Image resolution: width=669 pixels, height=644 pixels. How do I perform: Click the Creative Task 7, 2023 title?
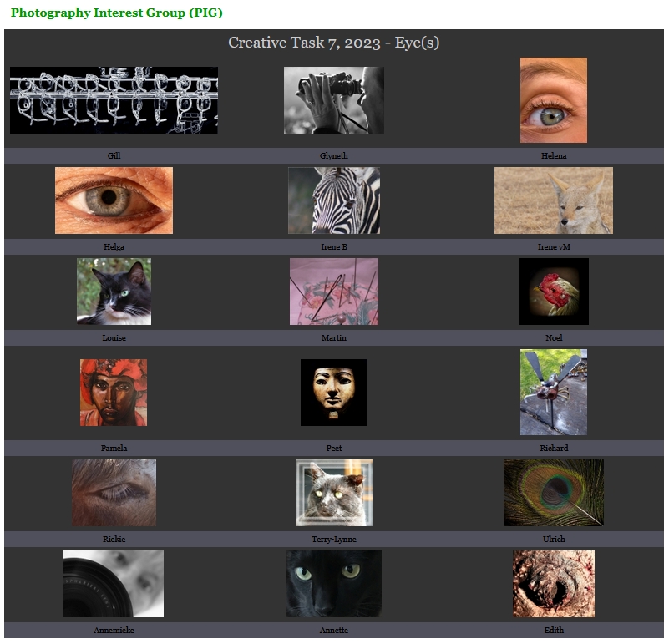coord(333,43)
